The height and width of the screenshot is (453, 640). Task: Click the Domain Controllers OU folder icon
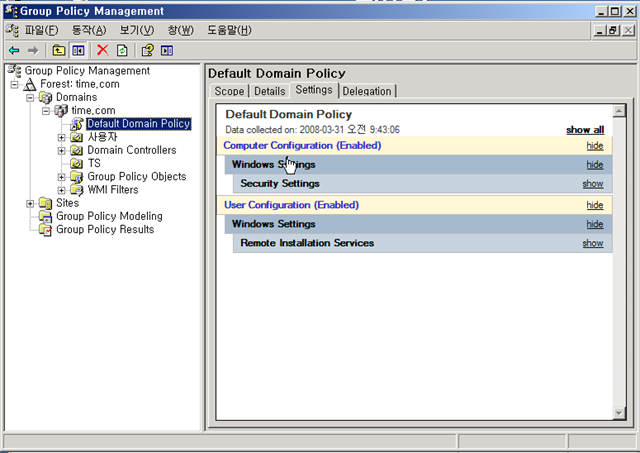[x=77, y=150]
